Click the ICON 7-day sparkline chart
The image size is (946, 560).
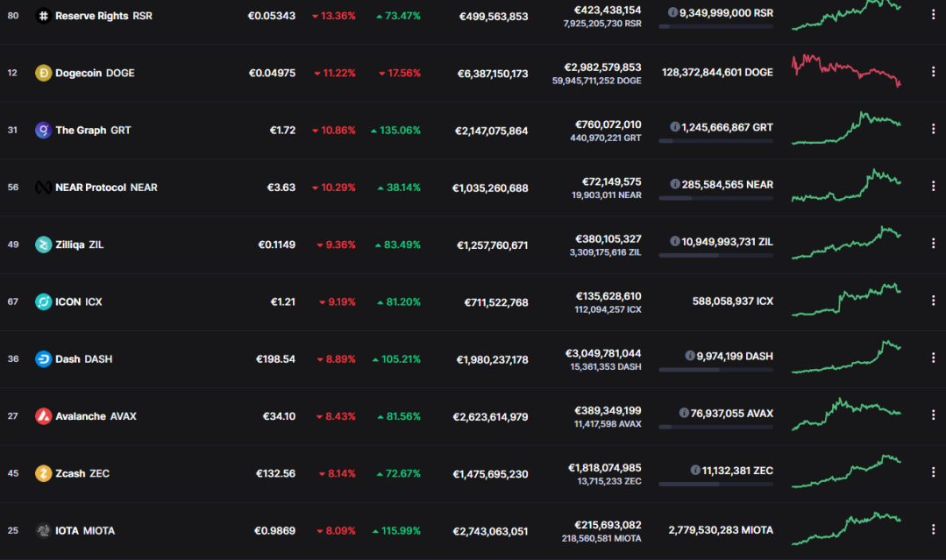click(x=846, y=300)
